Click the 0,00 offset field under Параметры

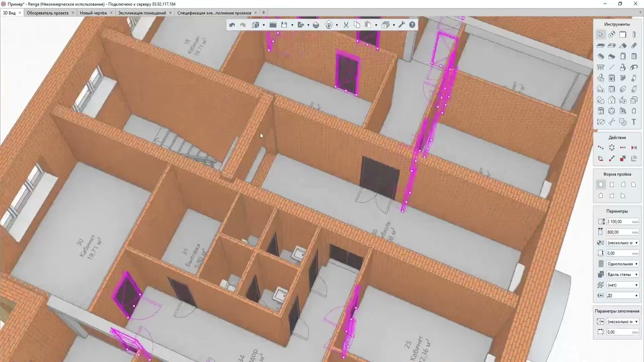click(x=623, y=253)
